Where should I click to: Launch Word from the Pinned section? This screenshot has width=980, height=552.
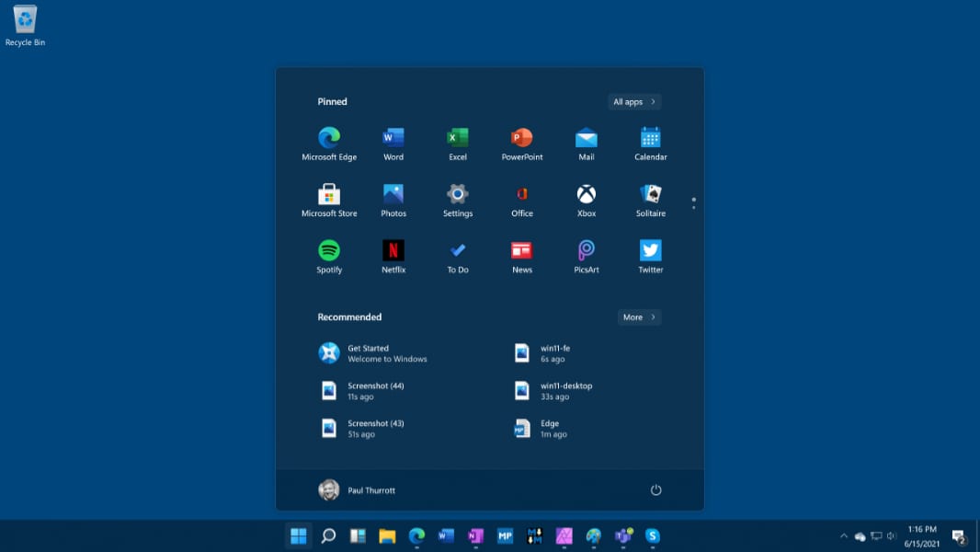(x=393, y=144)
